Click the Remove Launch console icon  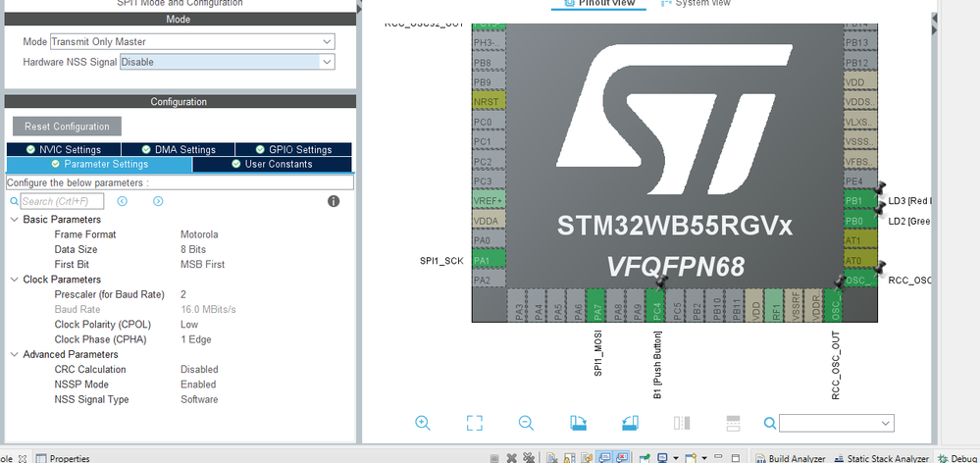(512, 458)
